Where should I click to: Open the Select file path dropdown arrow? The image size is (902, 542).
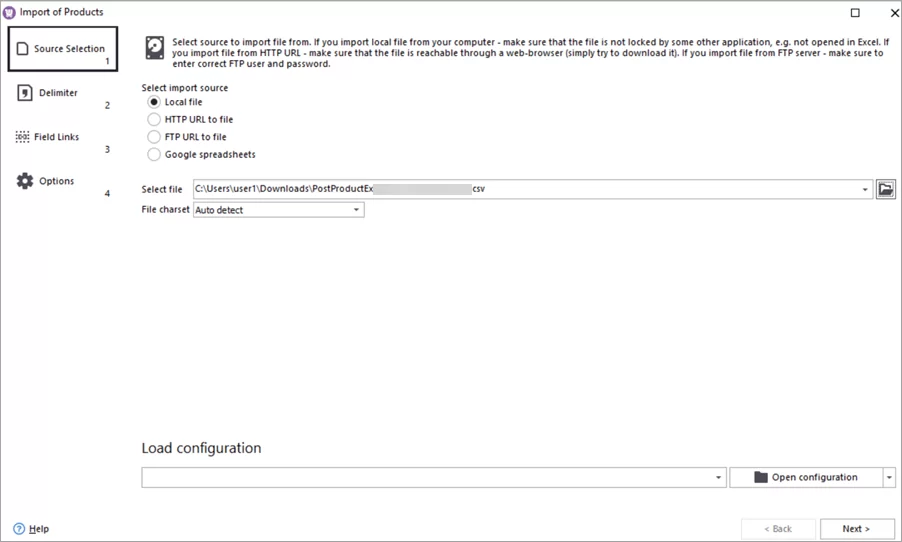(x=865, y=189)
